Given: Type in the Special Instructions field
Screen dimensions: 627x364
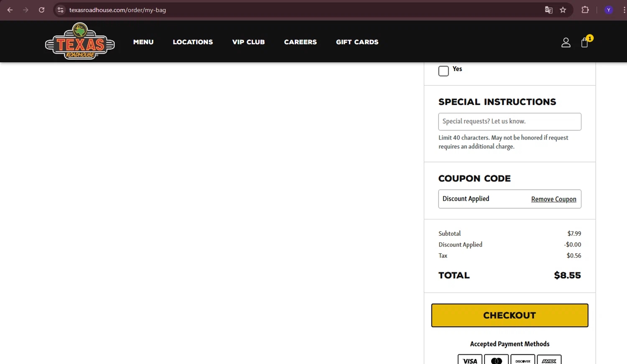Looking at the screenshot, I should 509,121.
